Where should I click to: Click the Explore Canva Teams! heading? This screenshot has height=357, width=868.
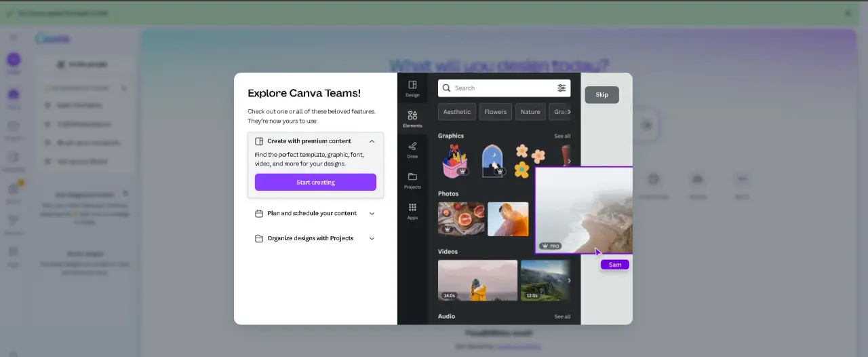[x=304, y=93]
